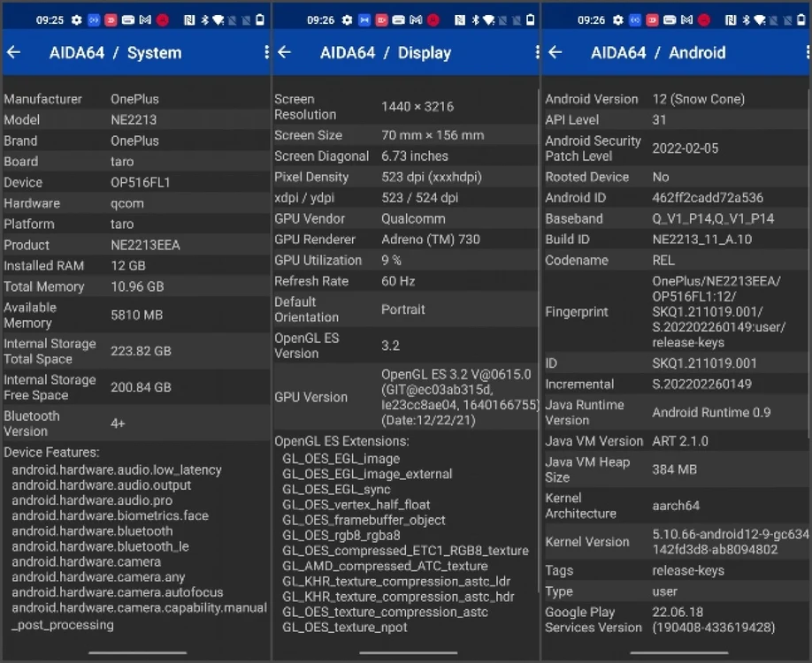Image resolution: width=812 pixels, height=663 pixels.
Task: Tap Available Memory value 5810 MB
Action: tap(137, 315)
